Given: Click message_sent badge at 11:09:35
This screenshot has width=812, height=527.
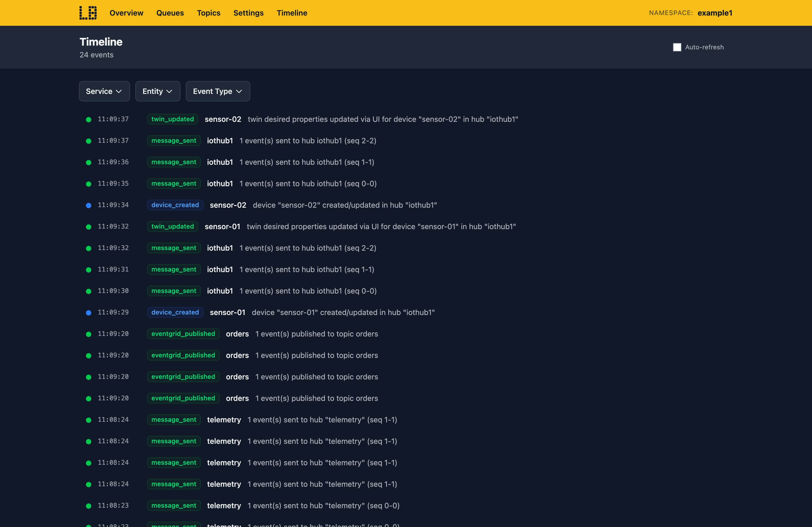Looking at the screenshot, I should point(174,183).
